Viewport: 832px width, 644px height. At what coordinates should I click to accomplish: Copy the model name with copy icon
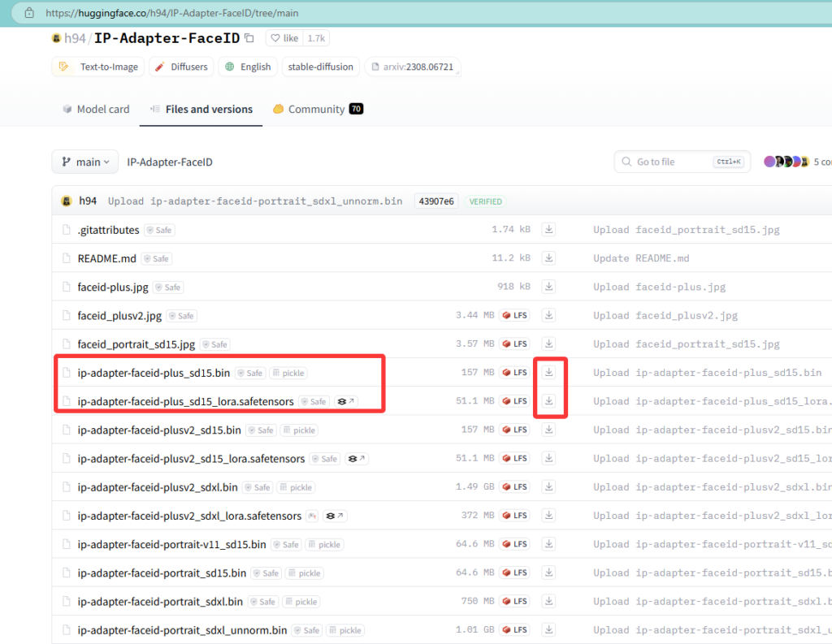[249, 38]
